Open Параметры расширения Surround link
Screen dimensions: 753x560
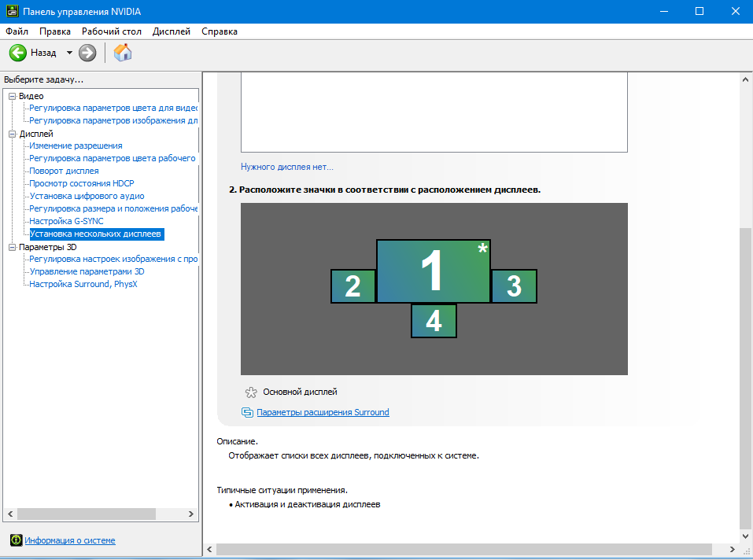click(x=323, y=412)
